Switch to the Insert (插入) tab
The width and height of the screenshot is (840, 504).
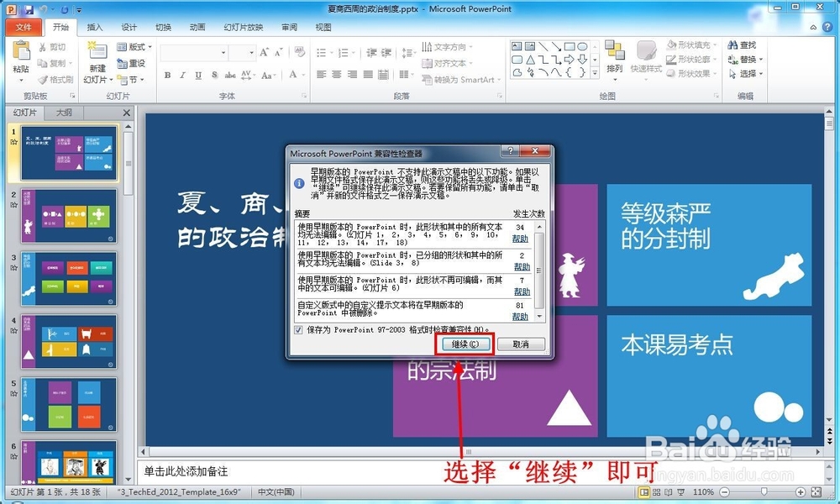95,28
